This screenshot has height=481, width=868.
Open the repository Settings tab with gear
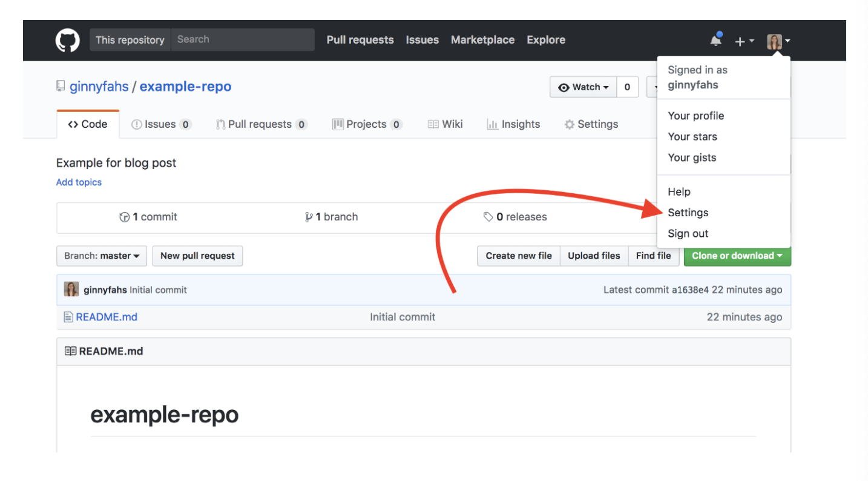coord(591,124)
